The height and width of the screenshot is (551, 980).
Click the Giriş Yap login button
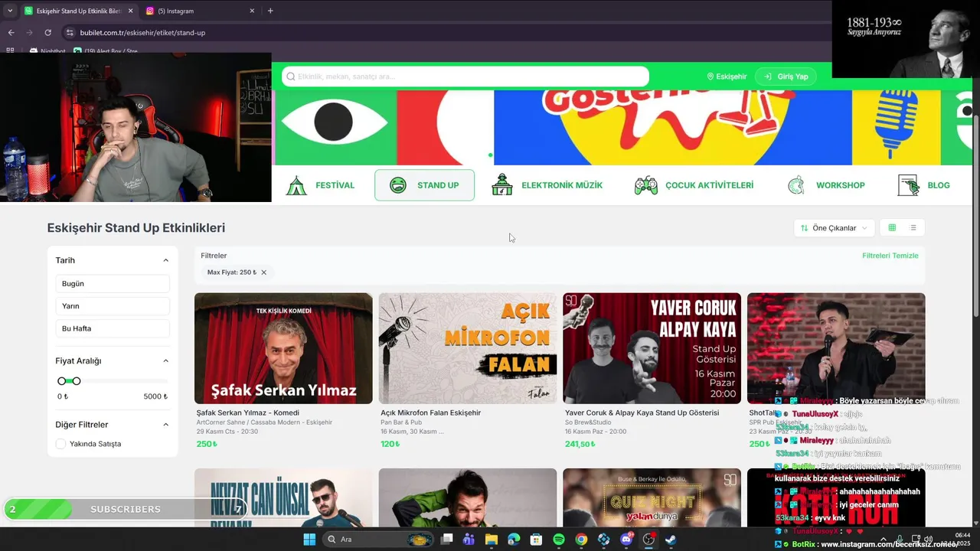786,77
